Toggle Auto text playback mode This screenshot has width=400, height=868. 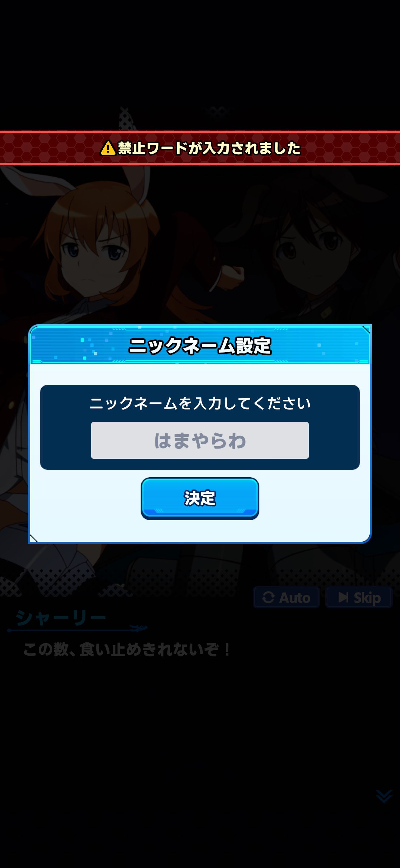286,598
